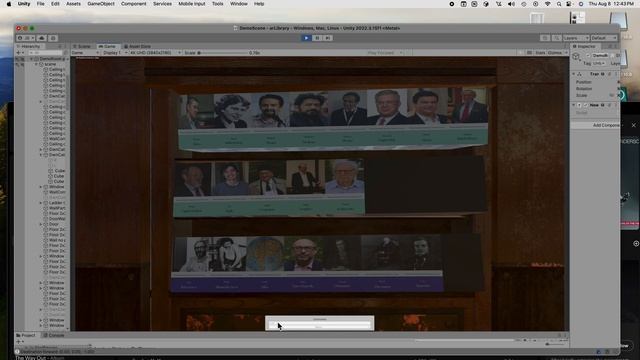Collapse the Transform component in Inspector

pos(573,74)
